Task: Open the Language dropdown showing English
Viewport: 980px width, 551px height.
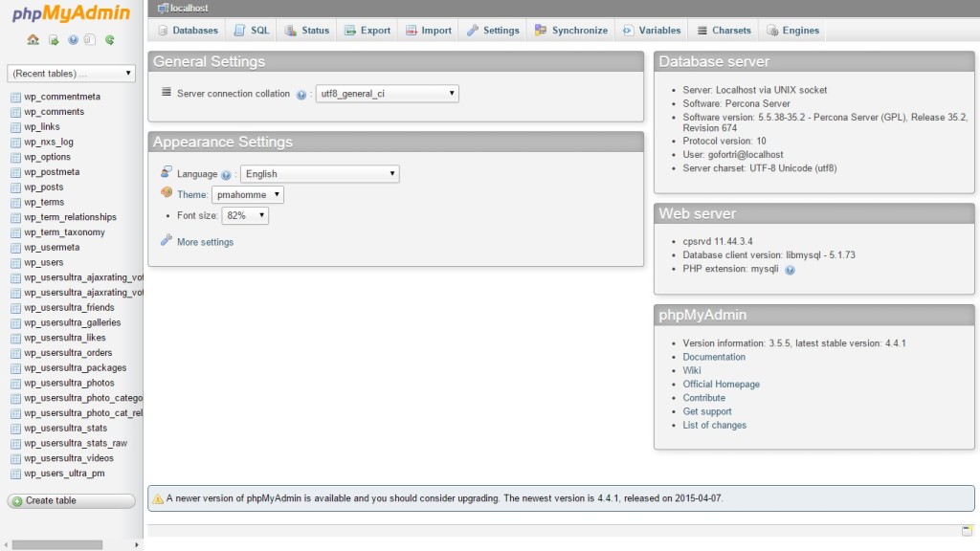Action: coord(320,174)
